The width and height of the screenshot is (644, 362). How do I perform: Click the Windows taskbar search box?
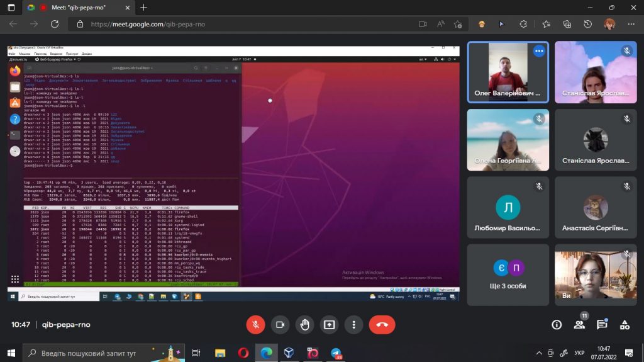pos(104,353)
